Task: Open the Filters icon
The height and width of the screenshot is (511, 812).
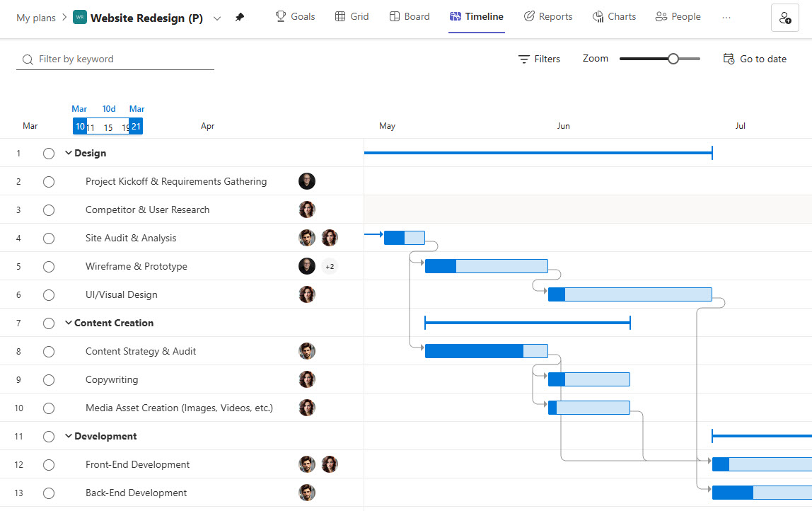Action: pyautogui.click(x=524, y=59)
